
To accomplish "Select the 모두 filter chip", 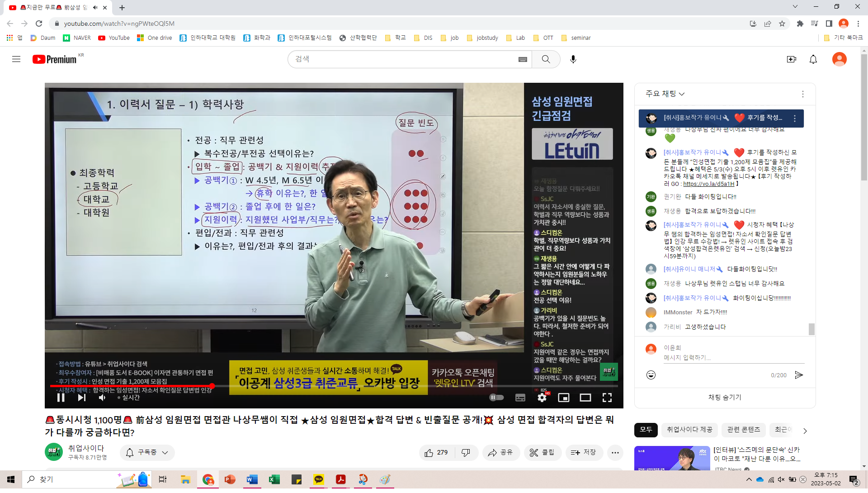I will tap(646, 430).
